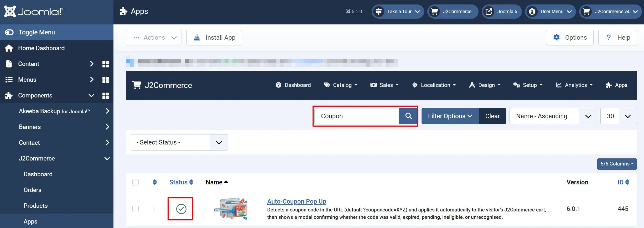
Task: Open the Menus dashboard grid icon
Action: [x=106, y=80]
